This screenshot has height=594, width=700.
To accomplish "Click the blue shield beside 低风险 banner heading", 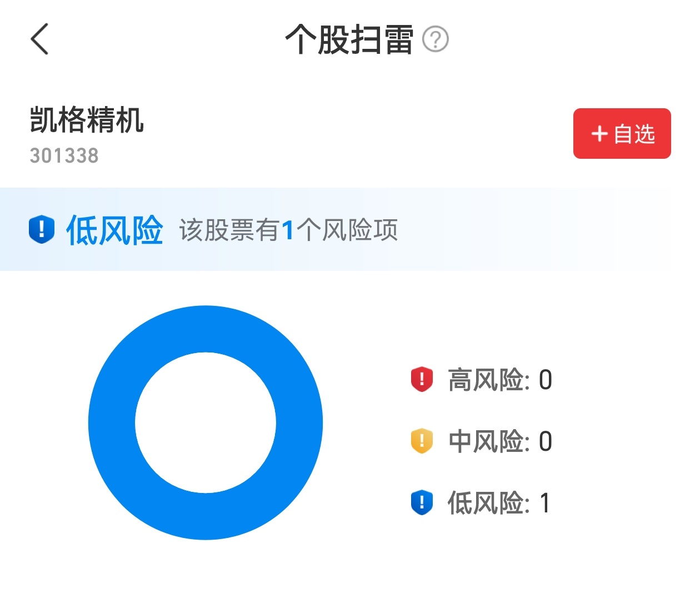I will pos(42,230).
